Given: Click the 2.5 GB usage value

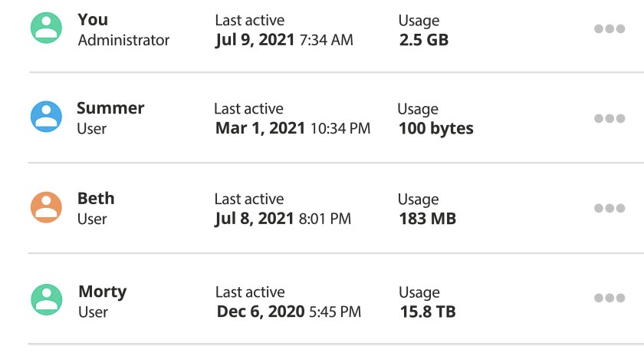Looking at the screenshot, I should click(423, 40).
